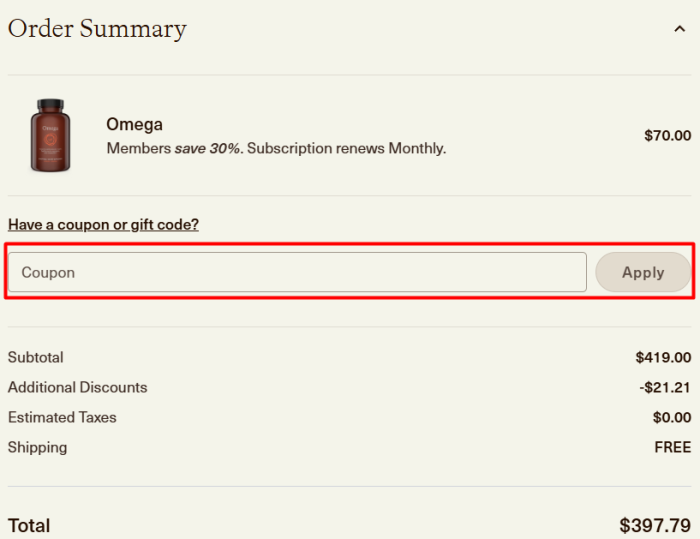
Task: Click the 'Subscription renews Monthly' text
Action: pos(346,149)
